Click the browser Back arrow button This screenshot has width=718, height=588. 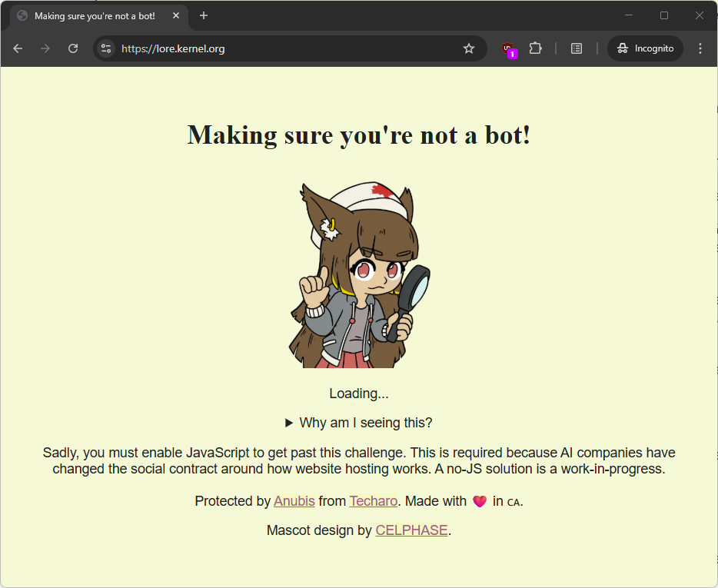point(18,48)
